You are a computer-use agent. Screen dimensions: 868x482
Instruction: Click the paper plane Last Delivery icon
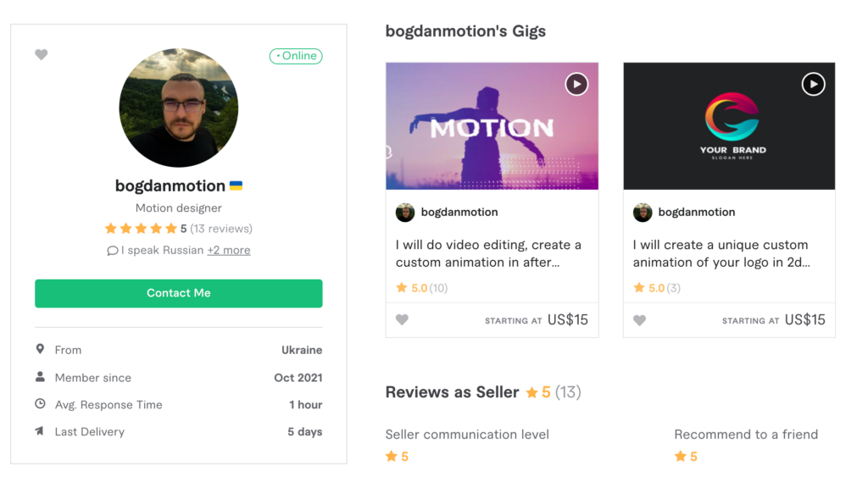point(40,431)
